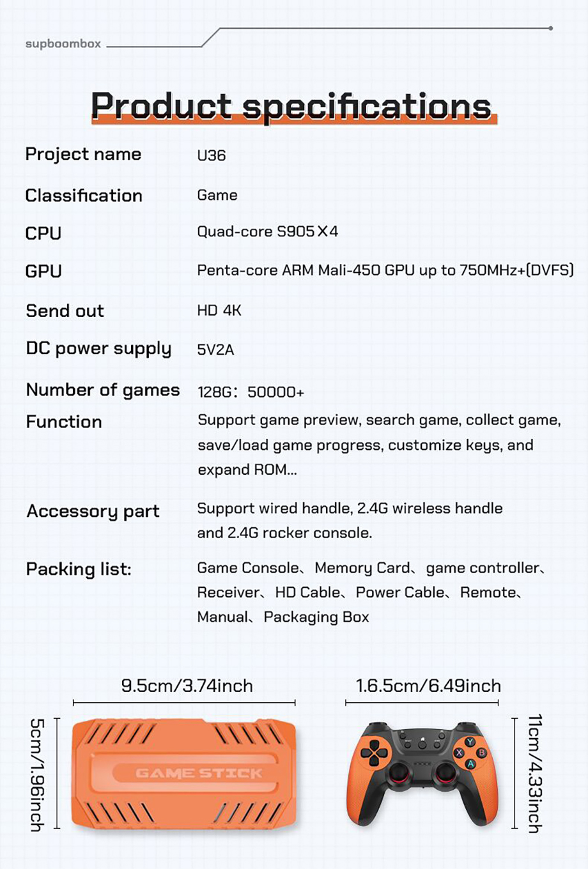The image size is (588, 869).
Task: Click the Product specifications heading
Action: tap(291, 106)
